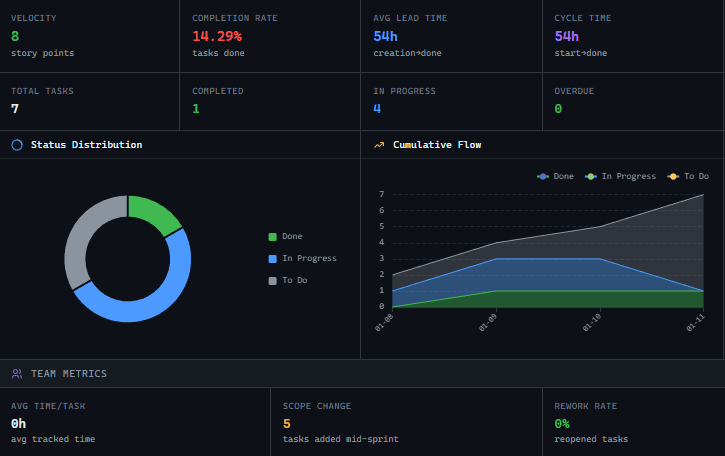Click the Cycle Time 54h value
The height and width of the screenshot is (456, 725).
click(x=566, y=36)
